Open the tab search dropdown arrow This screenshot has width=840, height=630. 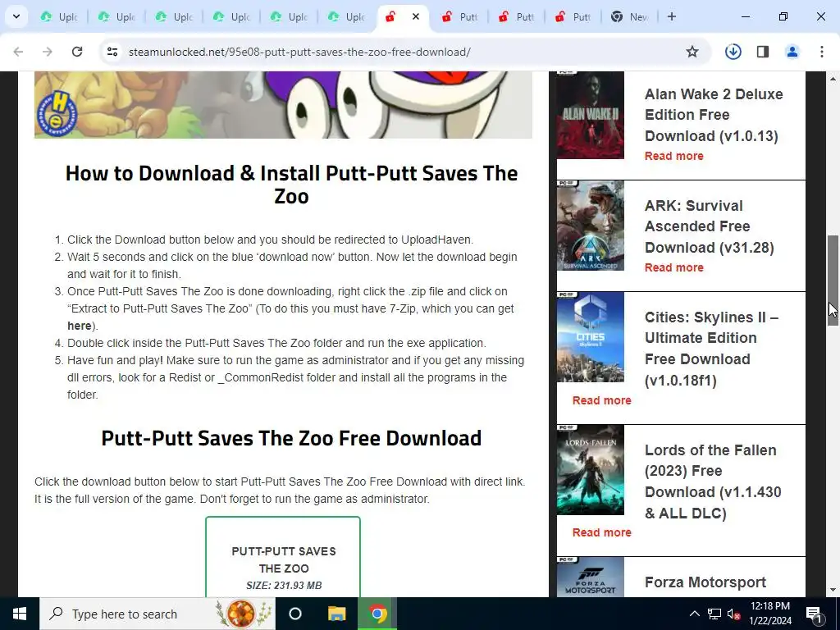click(x=16, y=16)
